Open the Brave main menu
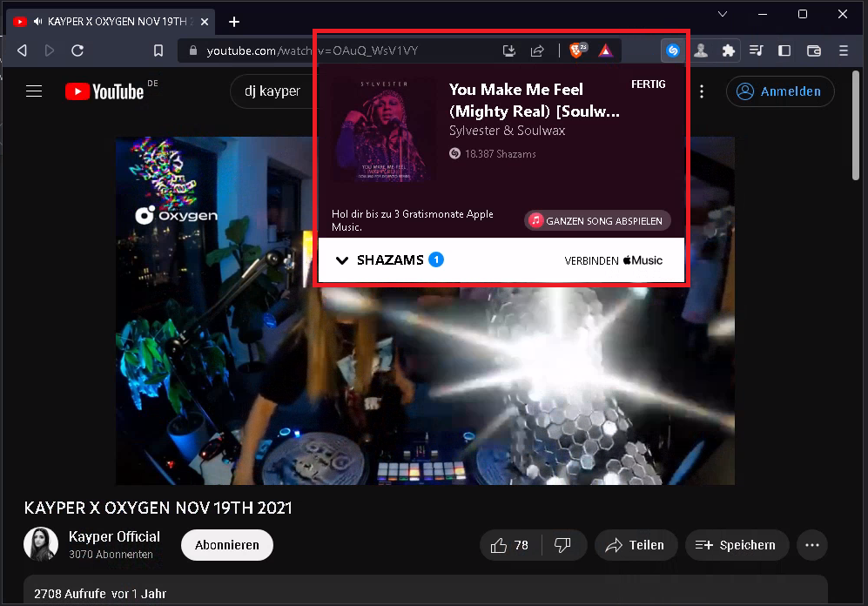This screenshot has width=868, height=606. [843, 51]
